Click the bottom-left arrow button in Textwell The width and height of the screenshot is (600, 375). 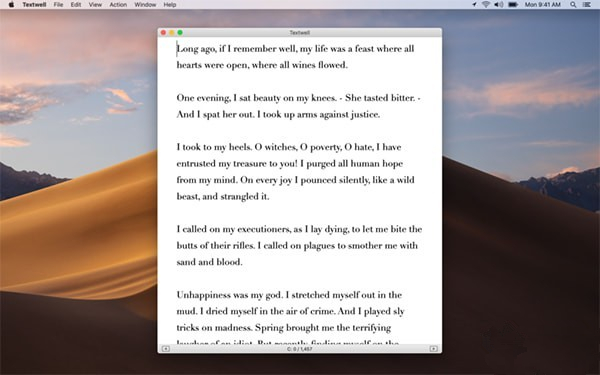coord(166,349)
